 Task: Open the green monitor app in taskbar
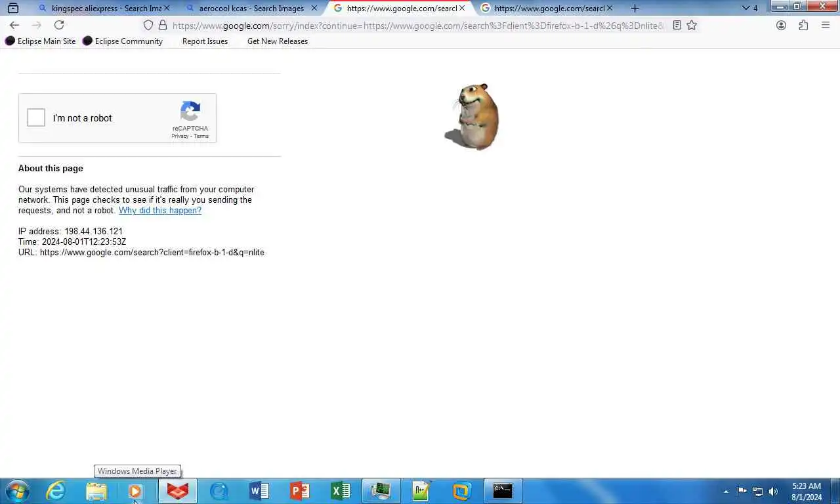tap(381, 491)
